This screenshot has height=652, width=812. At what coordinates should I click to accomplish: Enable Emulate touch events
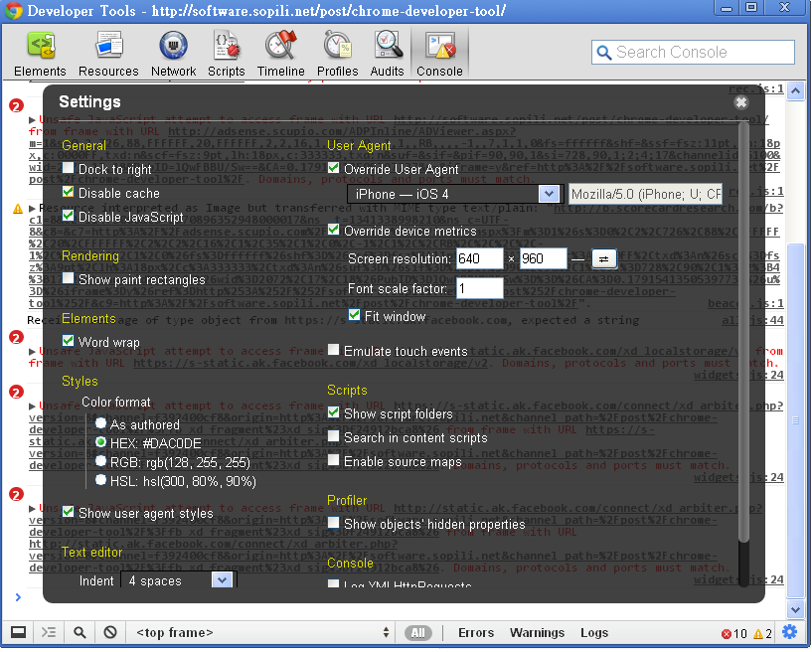click(x=334, y=350)
